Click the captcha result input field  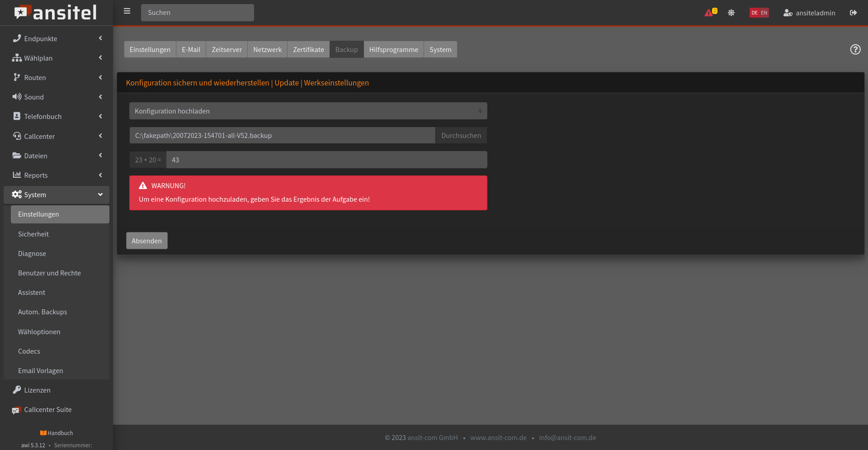[326, 160]
